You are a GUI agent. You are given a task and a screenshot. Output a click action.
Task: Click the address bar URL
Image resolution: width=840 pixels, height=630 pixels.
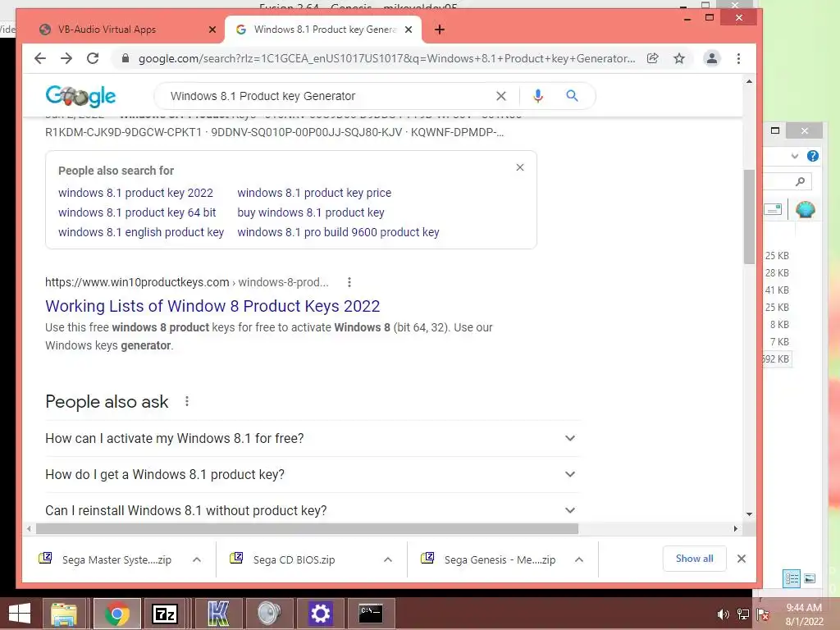click(x=387, y=58)
